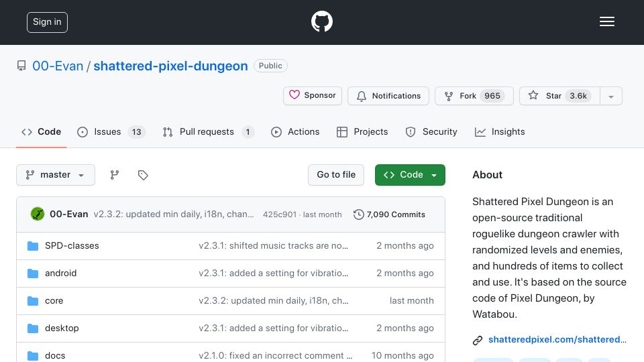Open the Projects tab

pos(362,132)
